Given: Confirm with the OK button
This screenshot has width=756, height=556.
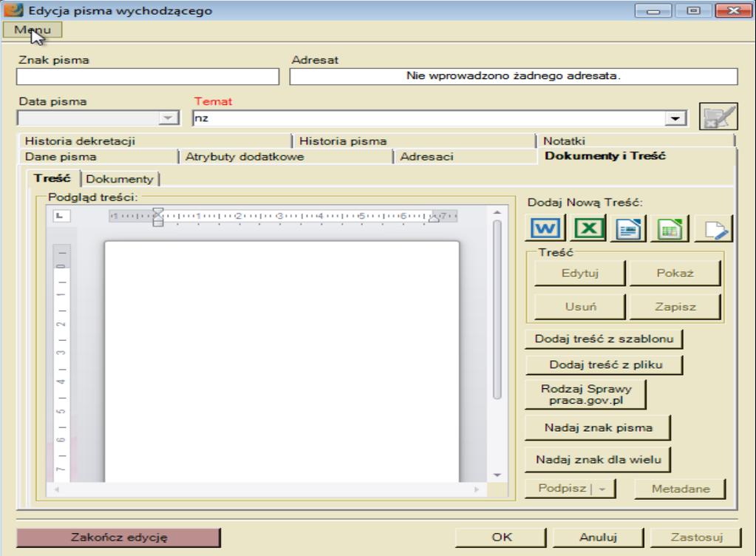Looking at the screenshot, I should click(x=501, y=538).
